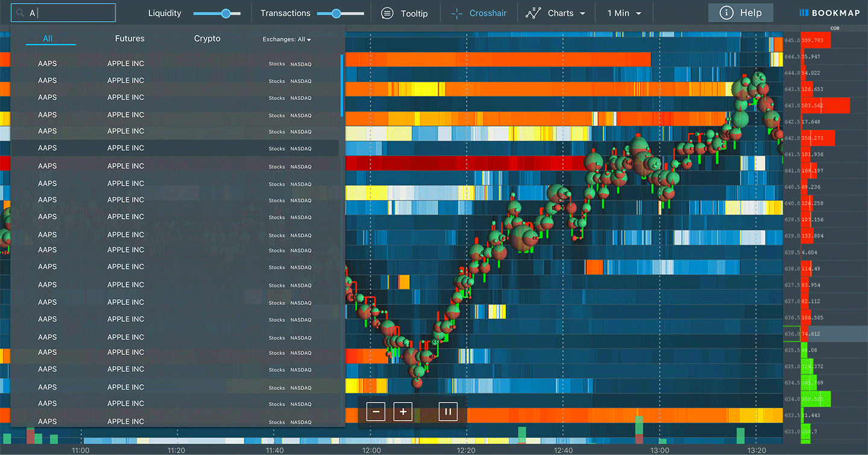Click the 637.5 price level 83.954
This screenshot has height=455, width=868.
(x=811, y=284)
